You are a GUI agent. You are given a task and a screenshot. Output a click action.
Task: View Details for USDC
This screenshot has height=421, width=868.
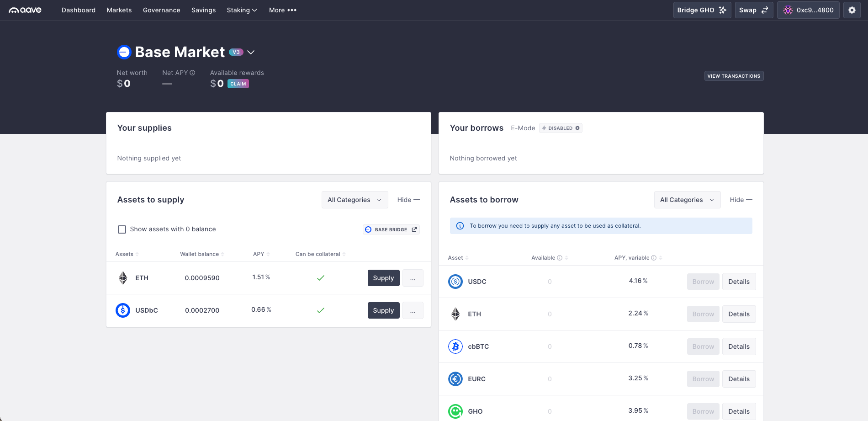(x=739, y=282)
